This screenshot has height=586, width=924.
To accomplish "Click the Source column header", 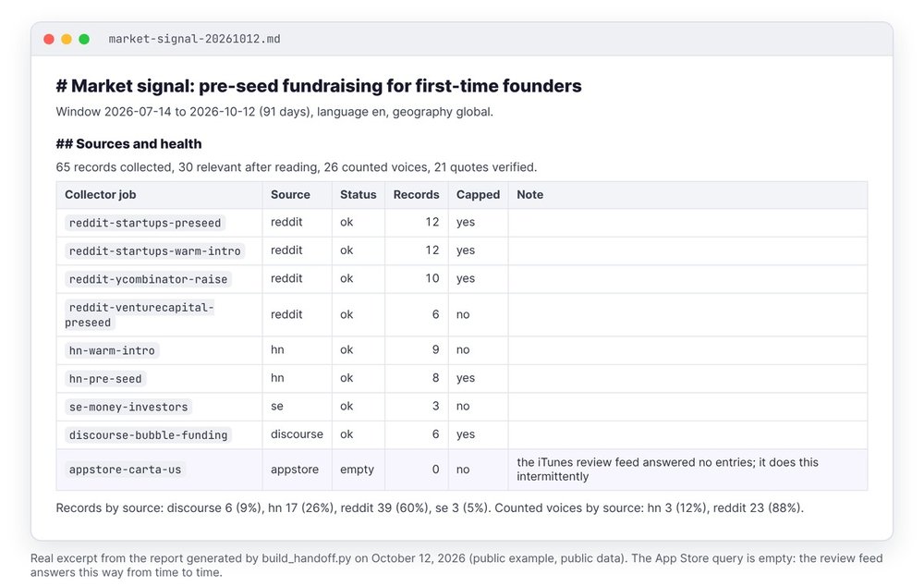I will click(x=290, y=194).
